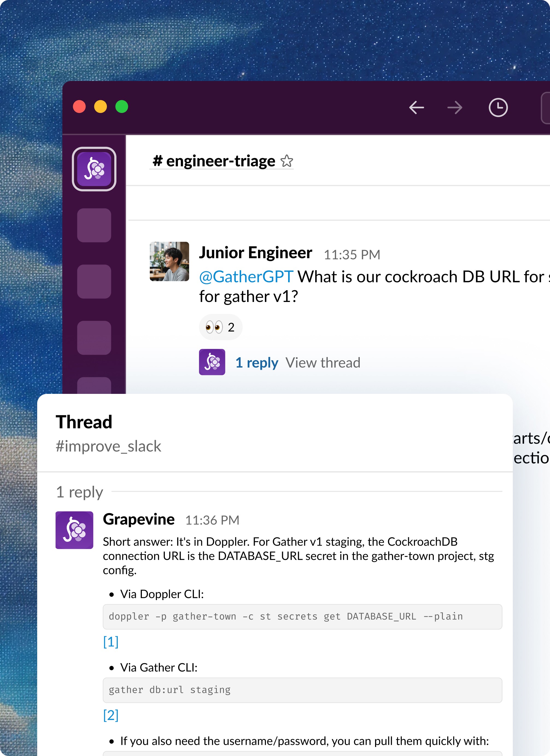Star the engineer-triage channel
The height and width of the screenshot is (756, 550).
(x=286, y=161)
